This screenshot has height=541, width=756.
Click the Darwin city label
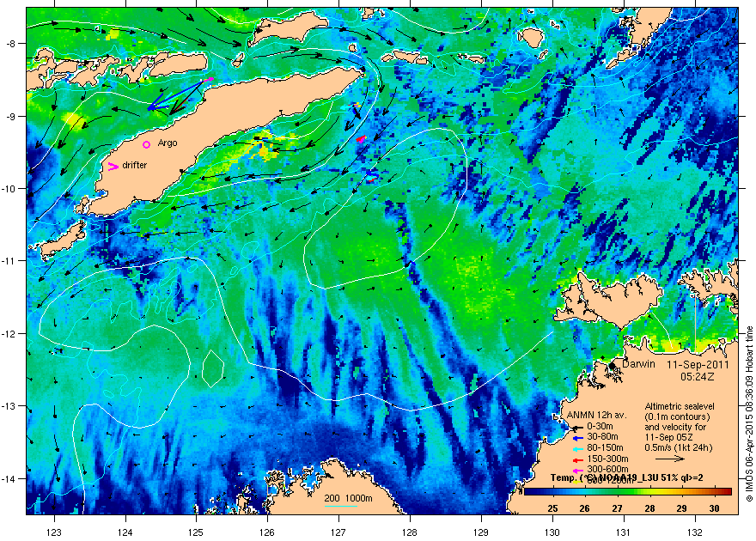point(639,364)
